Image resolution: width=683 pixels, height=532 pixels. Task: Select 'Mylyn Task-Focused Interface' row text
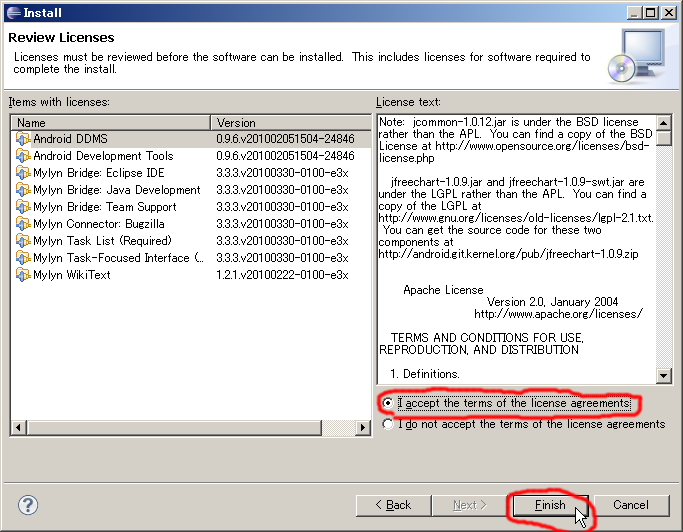(118, 258)
